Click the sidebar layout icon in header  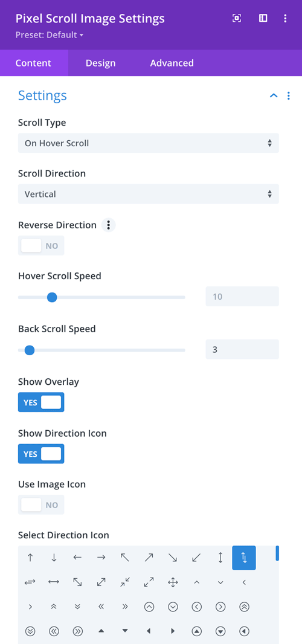[x=263, y=18]
